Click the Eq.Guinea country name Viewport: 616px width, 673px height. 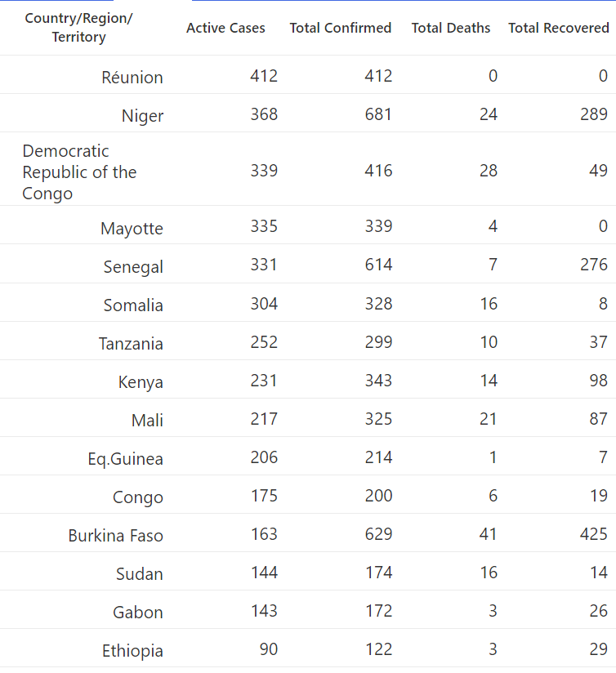coord(125,459)
